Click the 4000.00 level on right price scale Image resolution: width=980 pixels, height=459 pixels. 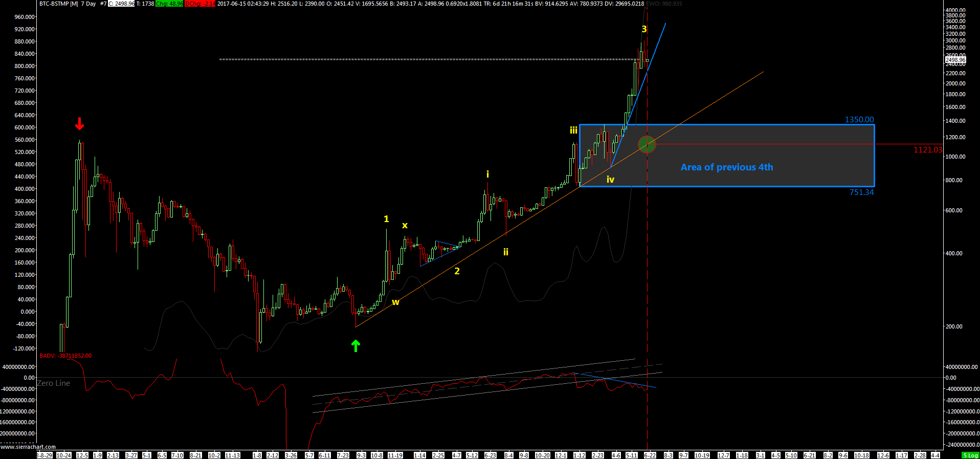pyautogui.click(x=955, y=10)
